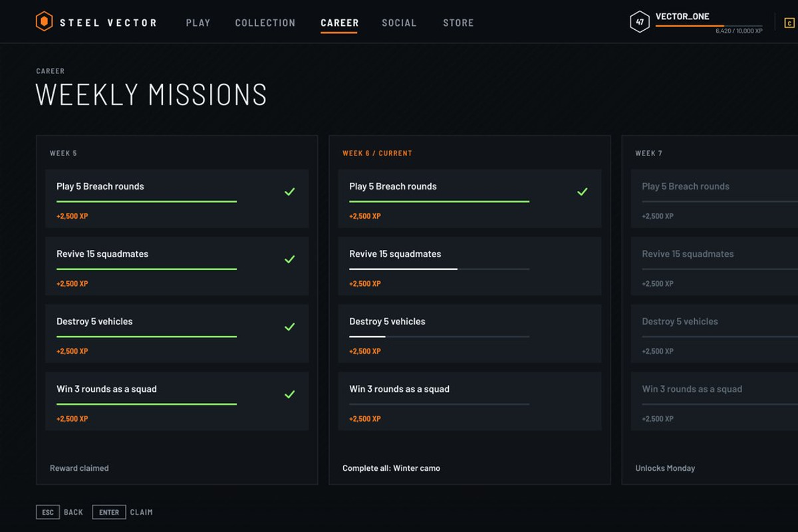Go to the Social tab
Viewport: 798px width, 532px height.
tap(399, 23)
